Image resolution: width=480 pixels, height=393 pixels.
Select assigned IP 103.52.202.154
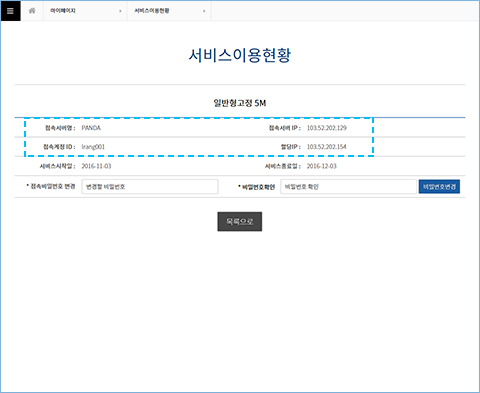[327, 147]
